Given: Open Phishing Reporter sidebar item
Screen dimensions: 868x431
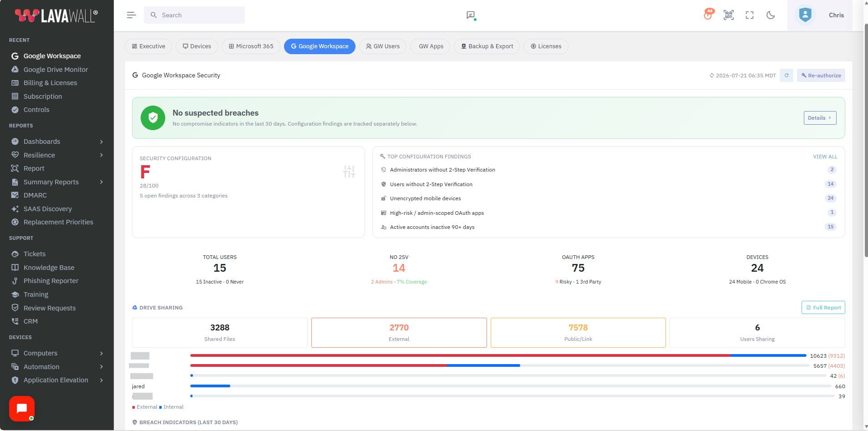Looking at the screenshot, I should click(x=51, y=281).
